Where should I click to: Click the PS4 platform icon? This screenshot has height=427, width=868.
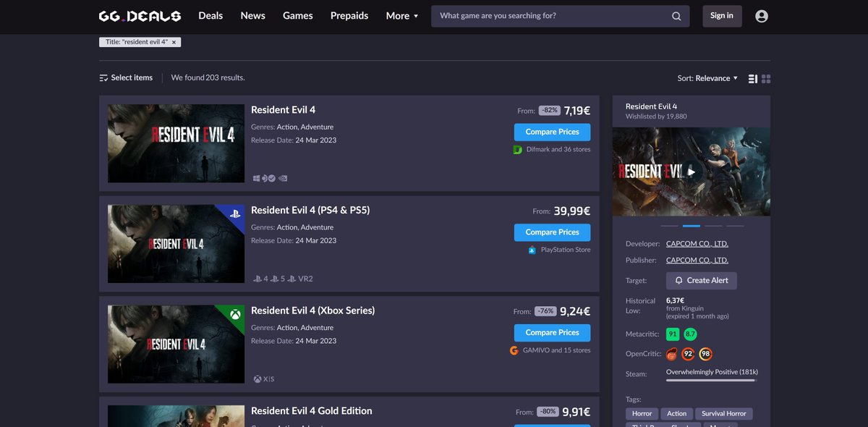tap(260, 279)
